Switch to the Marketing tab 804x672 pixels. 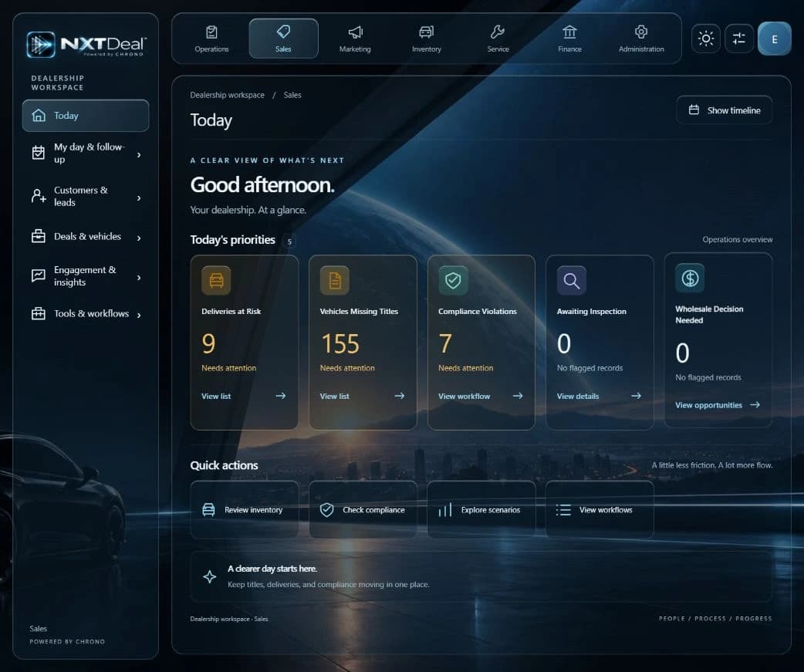click(355, 39)
